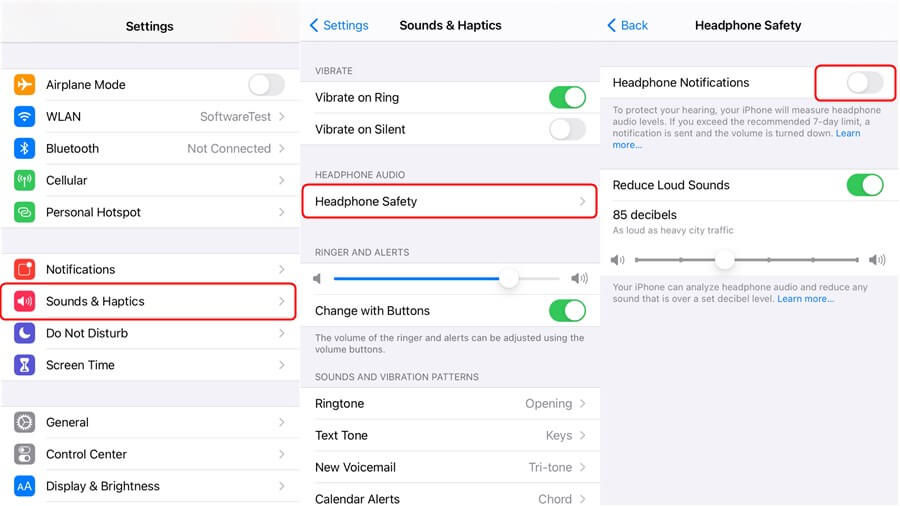The width and height of the screenshot is (900, 506).
Task: Open the Ringtone Opening chevron row
Action: (x=450, y=403)
